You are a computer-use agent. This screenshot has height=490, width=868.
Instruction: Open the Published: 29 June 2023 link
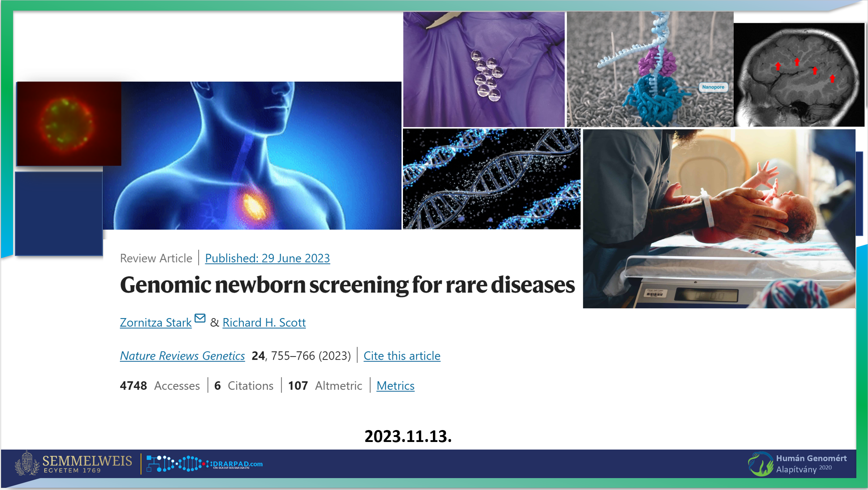pos(267,258)
